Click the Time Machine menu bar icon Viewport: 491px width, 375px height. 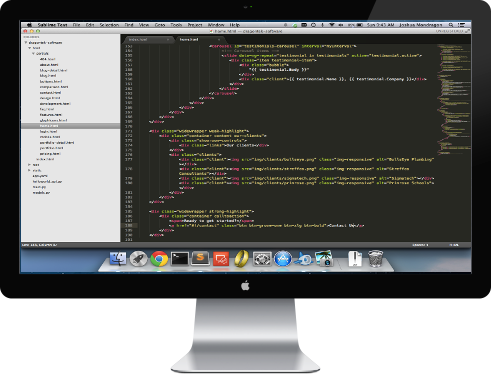313,25
